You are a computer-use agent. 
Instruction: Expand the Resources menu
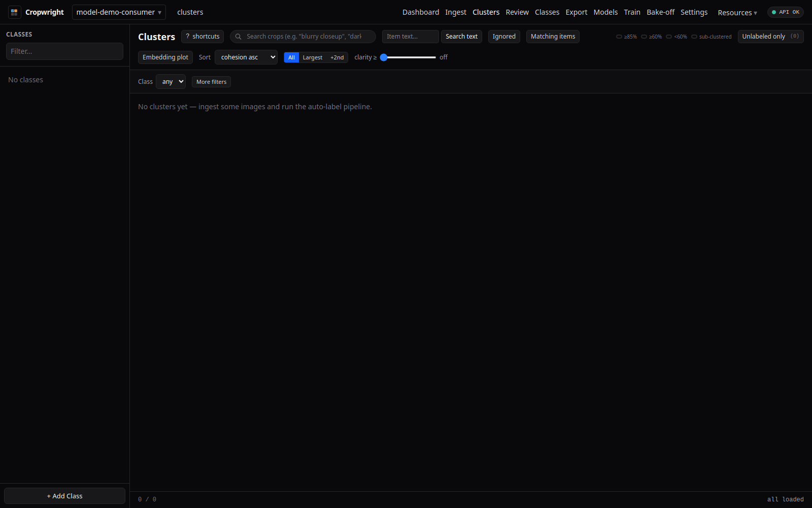[737, 13]
